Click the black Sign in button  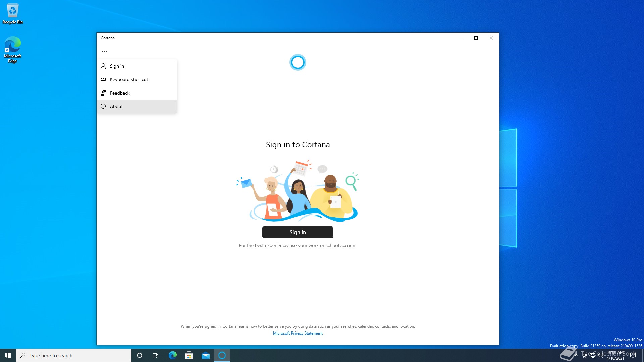pos(298,232)
